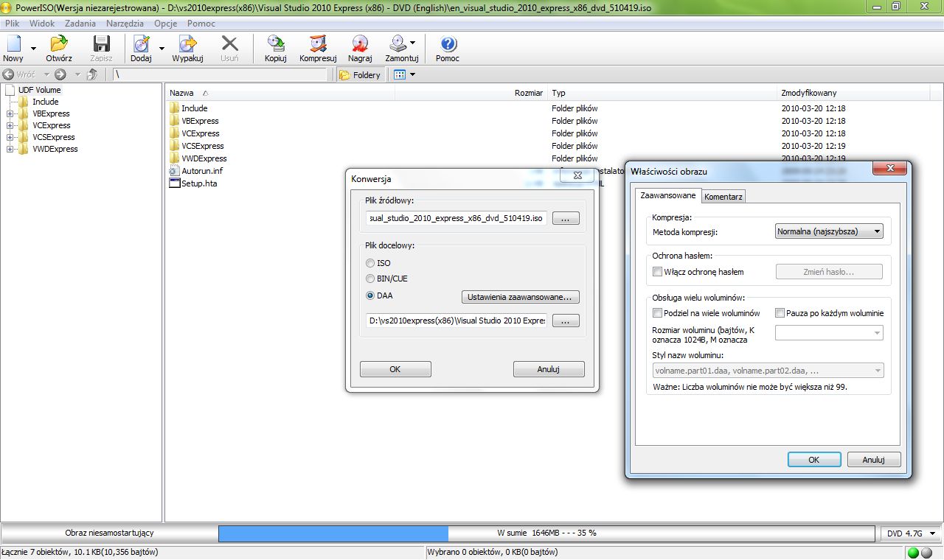Select the VCSExpress folder icon in file list

175,146
